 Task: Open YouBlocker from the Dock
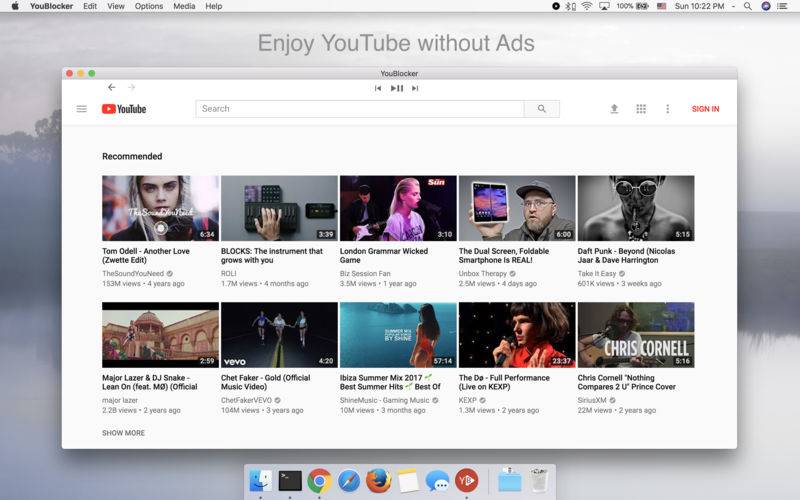coord(466,481)
